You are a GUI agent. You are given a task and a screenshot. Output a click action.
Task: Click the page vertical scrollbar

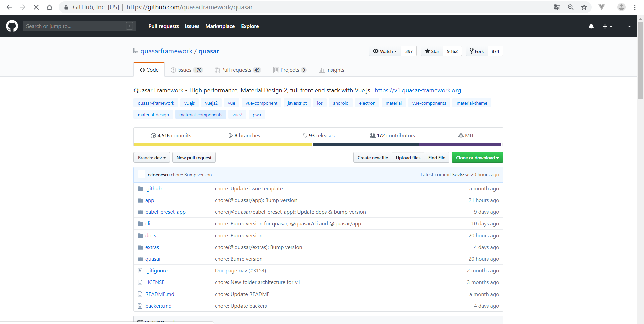640,60
